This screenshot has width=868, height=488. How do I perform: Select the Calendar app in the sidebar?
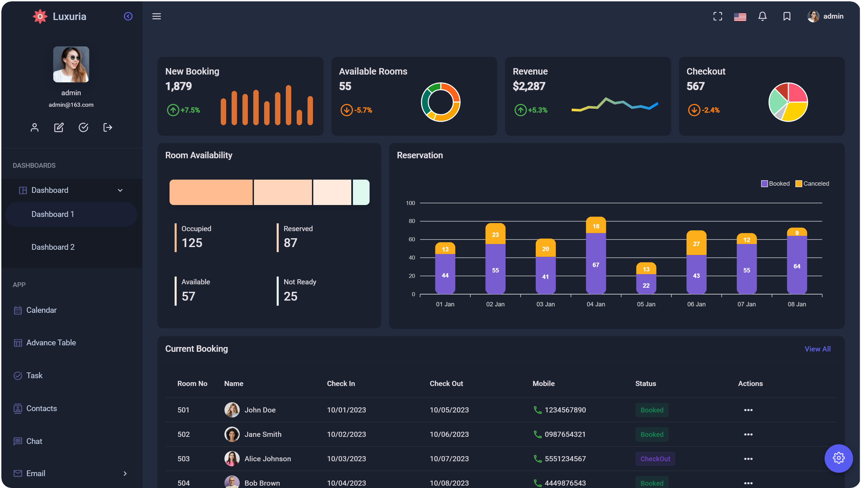tap(41, 310)
